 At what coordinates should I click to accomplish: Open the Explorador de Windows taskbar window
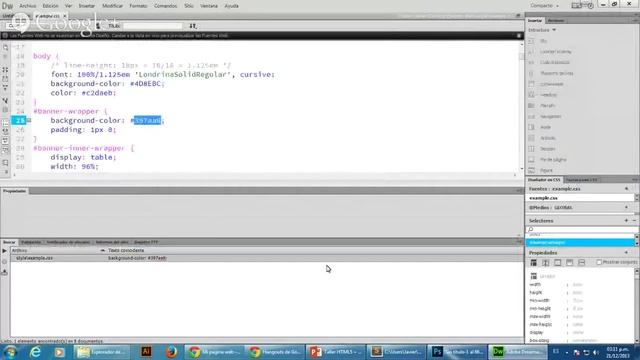pos(102,352)
